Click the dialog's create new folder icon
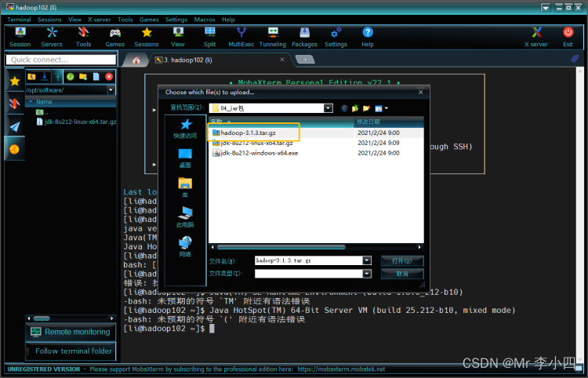Viewport: 588px width, 378px height. [366, 108]
